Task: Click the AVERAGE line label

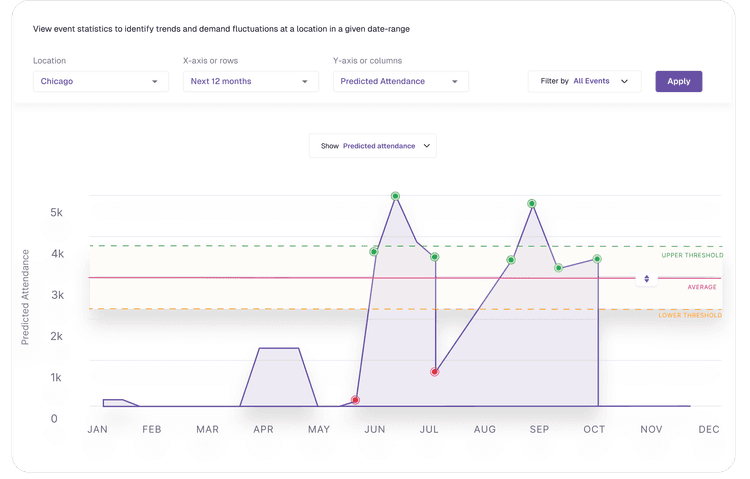Action: (x=702, y=287)
